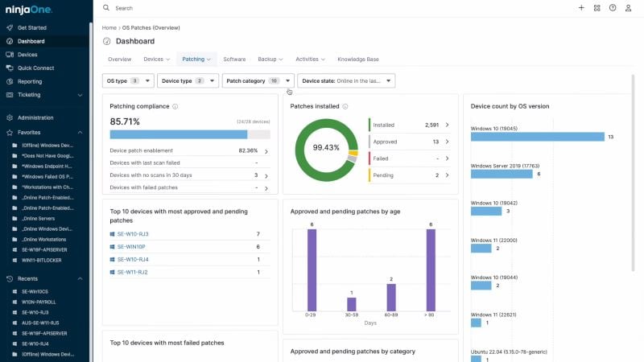
Task: Click the Quick Connect sidebar icon
Action: click(10, 68)
